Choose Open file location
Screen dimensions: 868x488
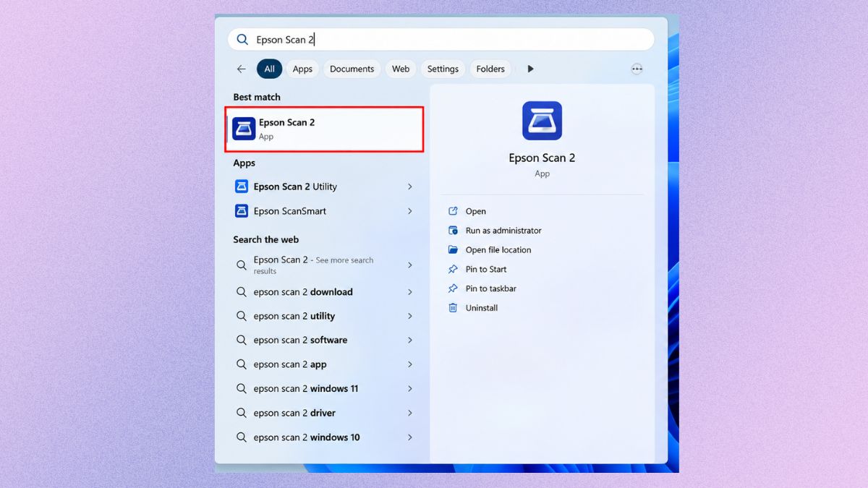click(x=498, y=249)
